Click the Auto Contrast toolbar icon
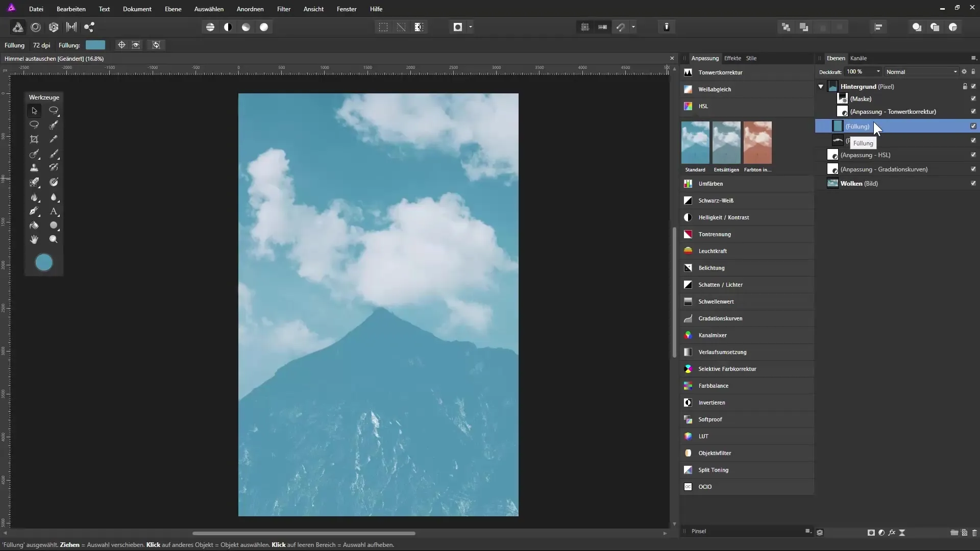Screen dimensions: 980x551 228,28
